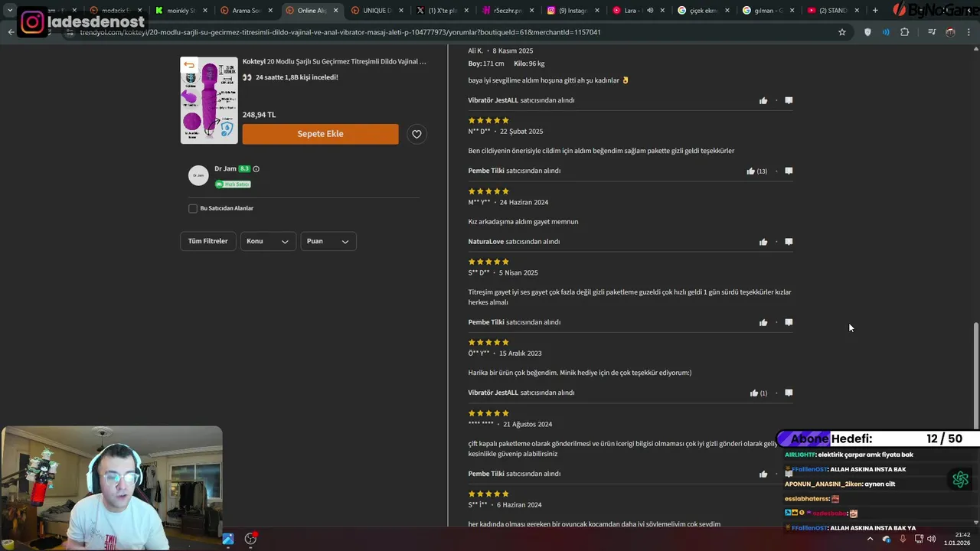The width and height of the screenshot is (980, 551).
Task: Click the back arrow on product thumbnail
Action: point(189,65)
